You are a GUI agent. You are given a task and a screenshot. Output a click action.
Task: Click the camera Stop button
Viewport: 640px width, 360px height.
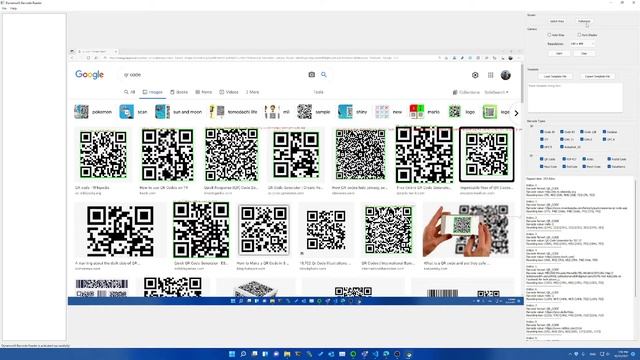pyautogui.click(x=584, y=53)
